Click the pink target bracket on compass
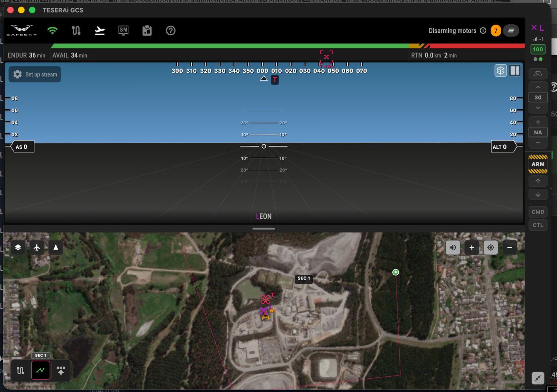Image resolution: width=557 pixels, height=392 pixels. click(x=327, y=57)
